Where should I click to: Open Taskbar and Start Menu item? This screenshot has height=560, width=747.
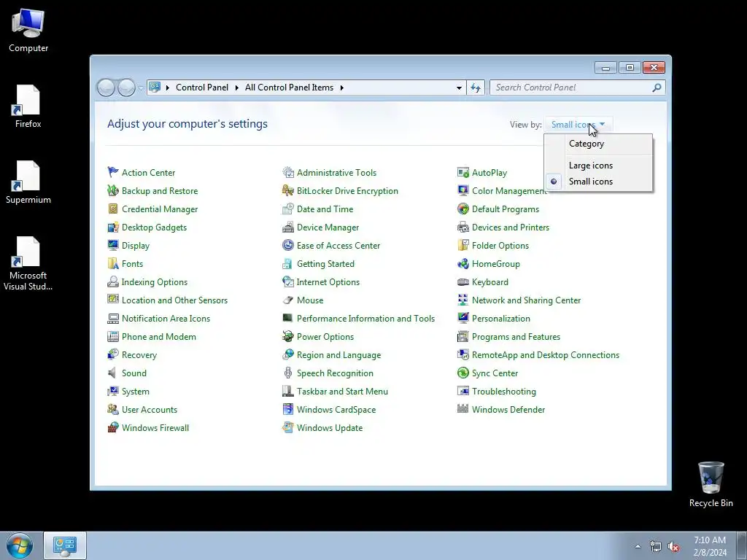point(342,392)
